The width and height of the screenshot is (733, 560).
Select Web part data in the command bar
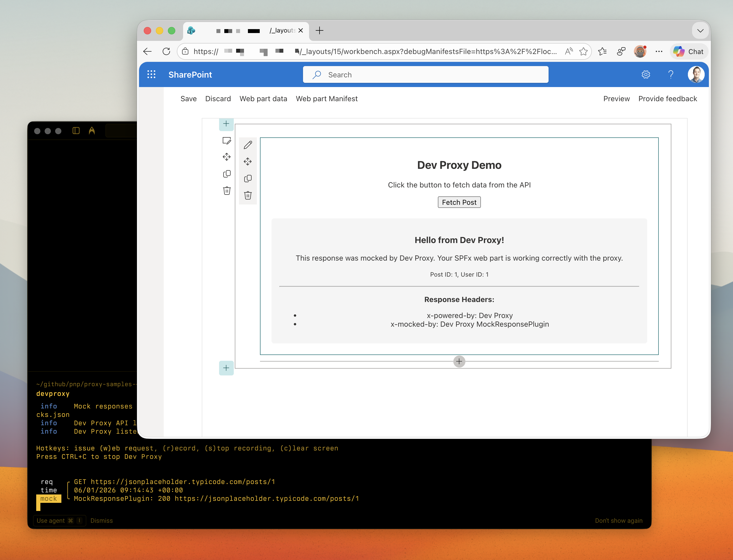[x=263, y=99]
